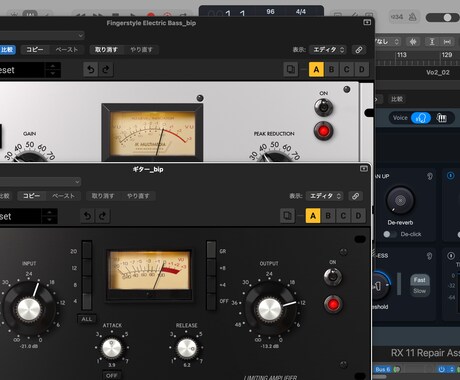Image resolution: width=460 pixels, height=380 pixels.
Task: Click the RELEASE knob on the limiter
Action: click(x=187, y=348)
